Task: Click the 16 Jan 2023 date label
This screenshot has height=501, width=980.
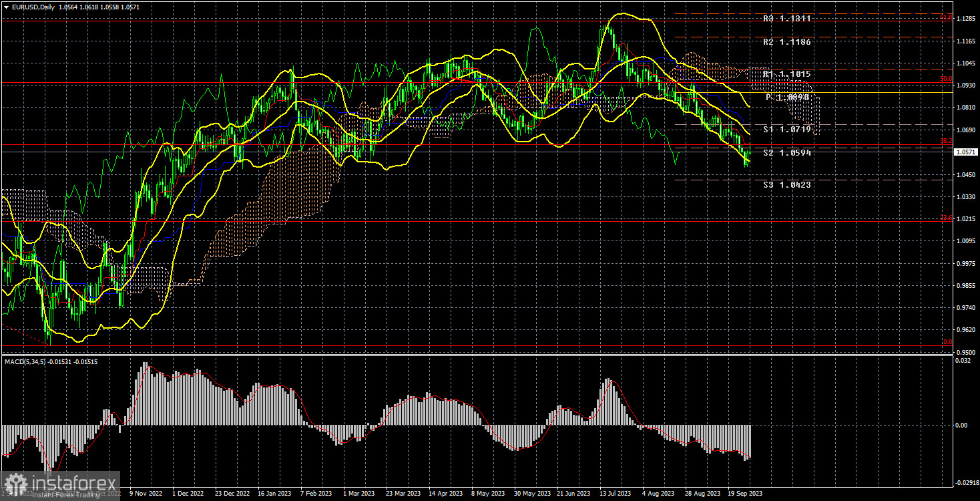Action: [275, 494]
